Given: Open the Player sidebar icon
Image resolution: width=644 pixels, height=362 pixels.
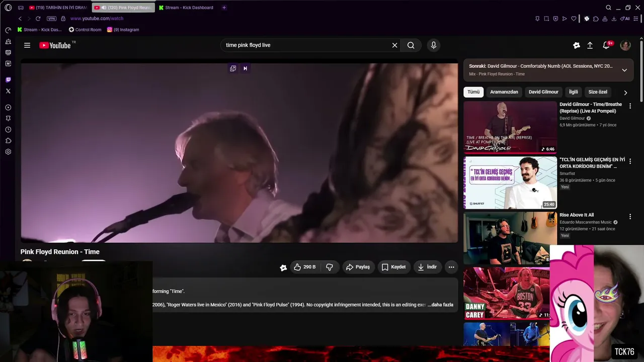Looking at the screenshot, I should (x=8, y=108).
